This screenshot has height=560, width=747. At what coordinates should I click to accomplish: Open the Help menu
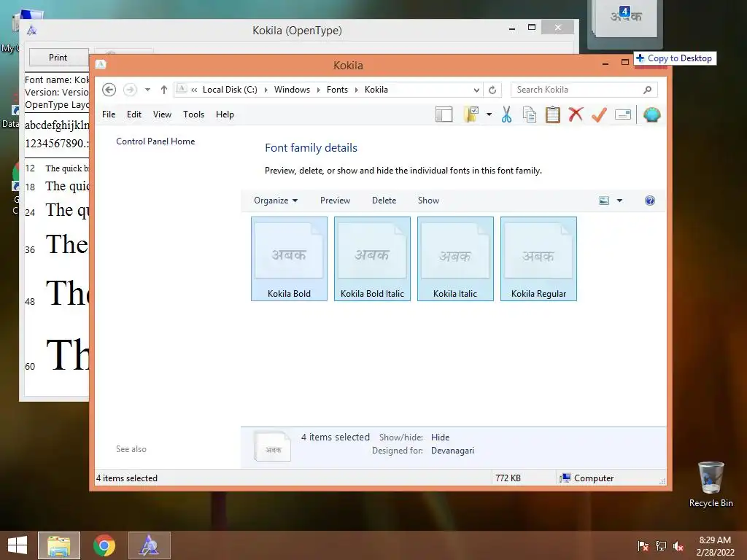[225, 114]
